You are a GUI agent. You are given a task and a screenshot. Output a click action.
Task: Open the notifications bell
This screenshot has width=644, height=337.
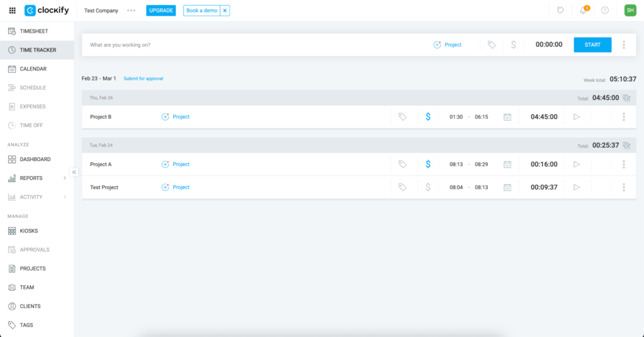tap(583, 10)
